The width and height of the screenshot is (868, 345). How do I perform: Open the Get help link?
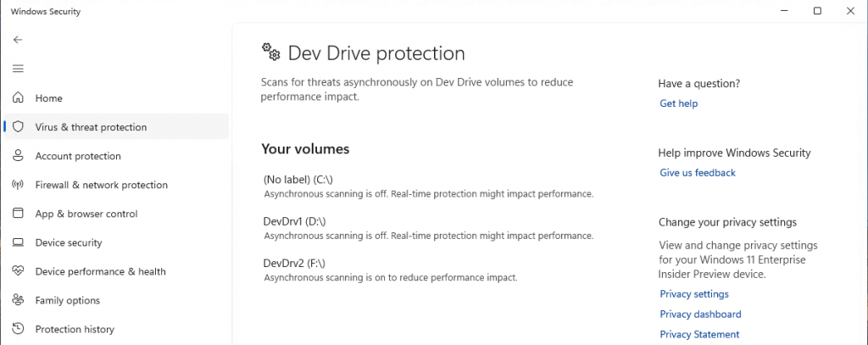pos(679,103)
